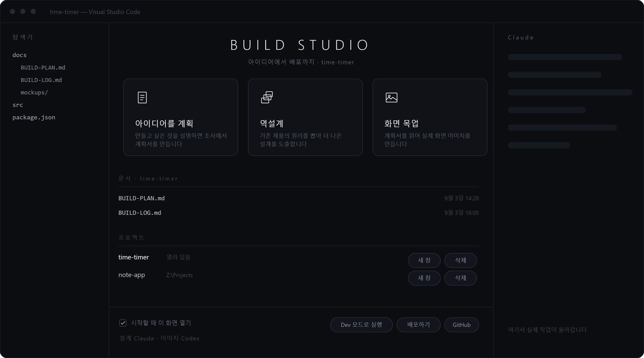
Task: Click the BUILD STUDIO title
Action: point(300,45)
